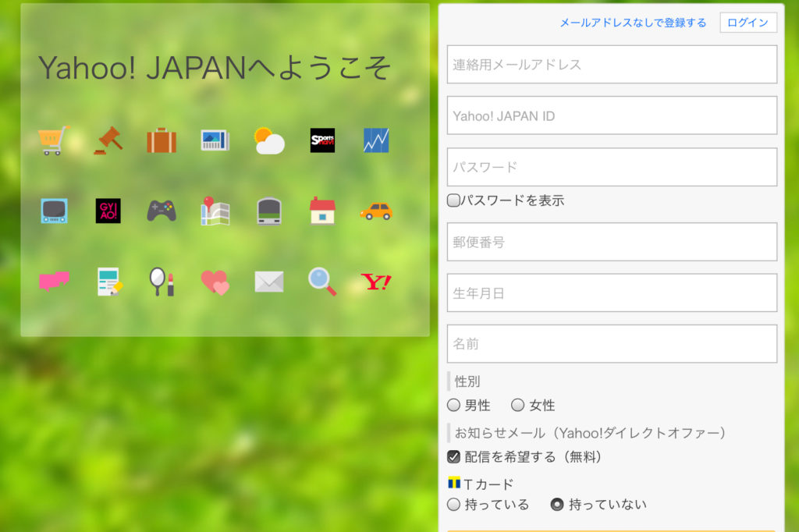Open the map with pin icon
Screen dimensions: 799x532
[215, 211]
